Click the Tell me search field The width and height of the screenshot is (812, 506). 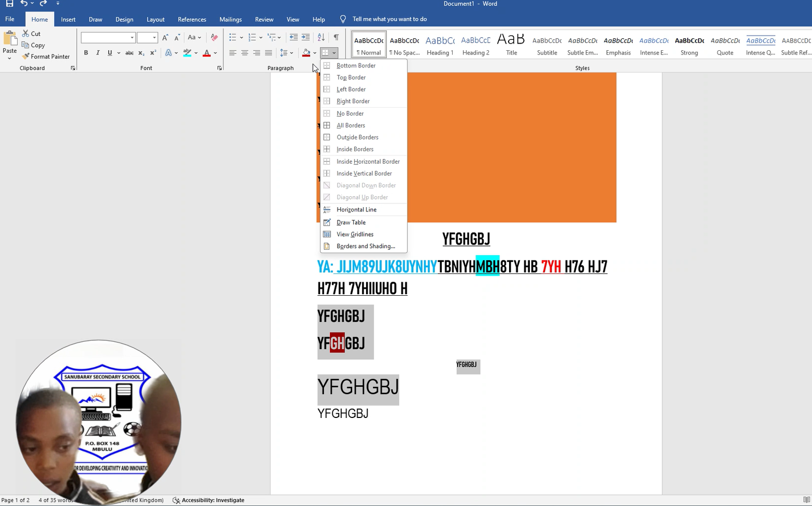point(389,19)
